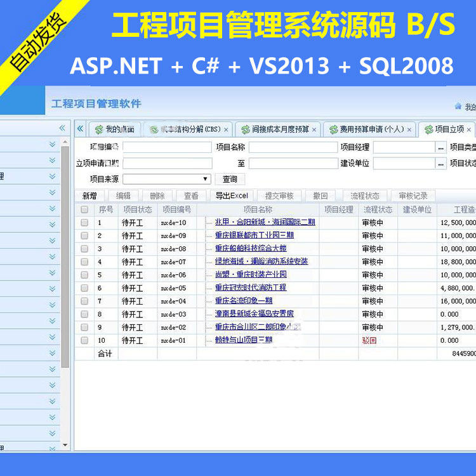Click the 查询 search button
Screen dimensions: 476x476
230,179
